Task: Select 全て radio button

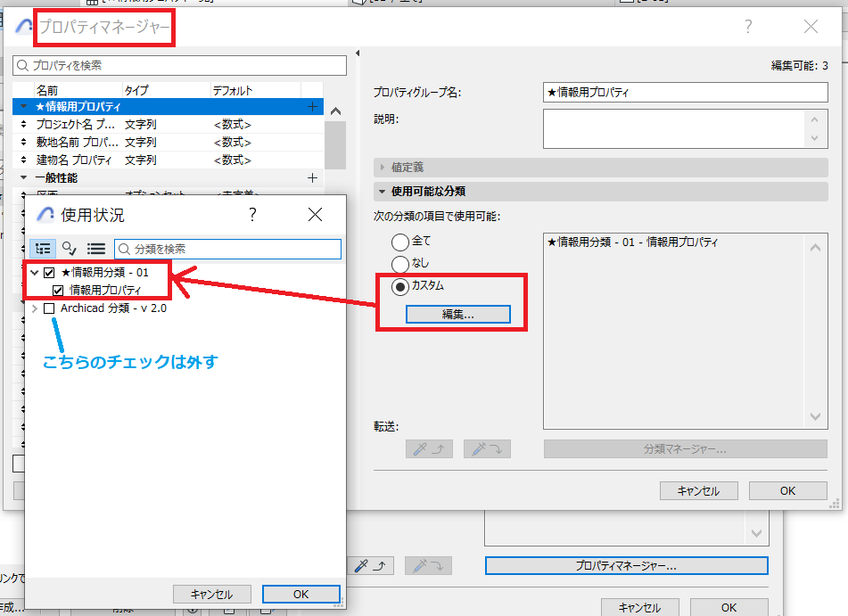Action: coord(400,242)
